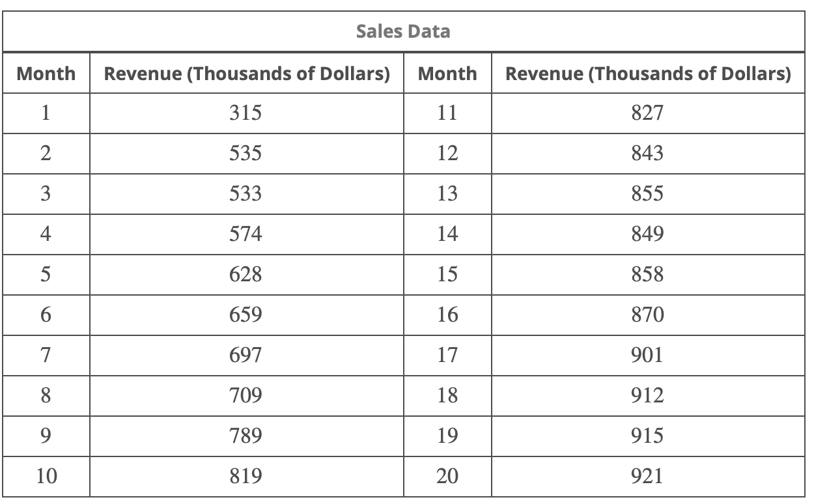
Task: Select the revenue cell showing 870
Action: (x=647, y=315)
